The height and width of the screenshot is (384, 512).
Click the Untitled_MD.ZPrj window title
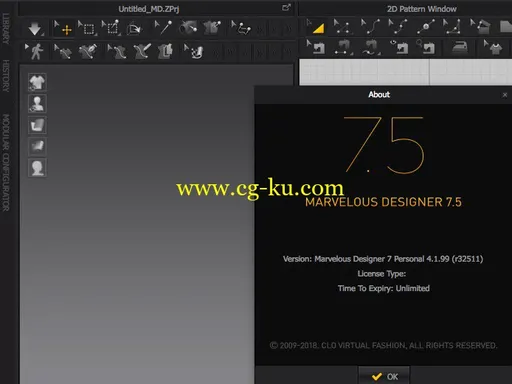pyautogui.click(x=149, y=9)
